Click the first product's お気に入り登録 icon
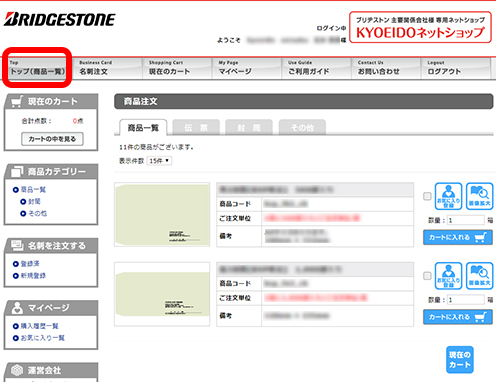496x382 pixels. tap(448, 196)
